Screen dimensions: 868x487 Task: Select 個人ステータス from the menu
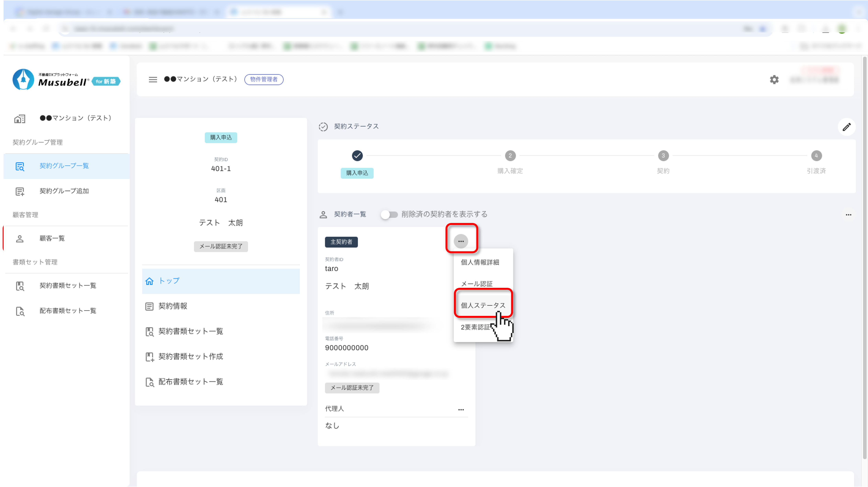(483, 305)
